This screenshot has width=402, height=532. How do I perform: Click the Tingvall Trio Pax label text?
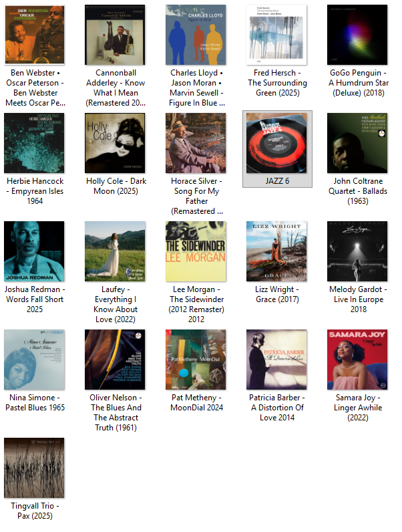[x=35, y=511]
